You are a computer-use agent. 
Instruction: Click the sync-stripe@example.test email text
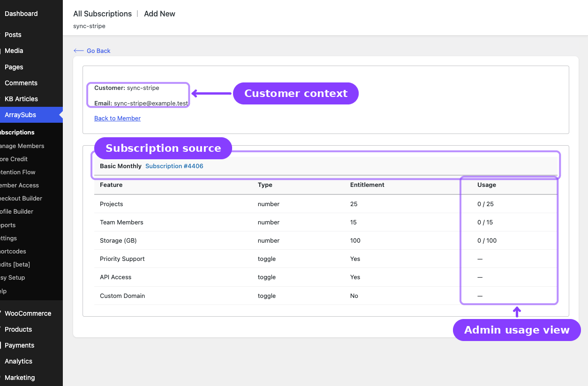coord(151,103)
